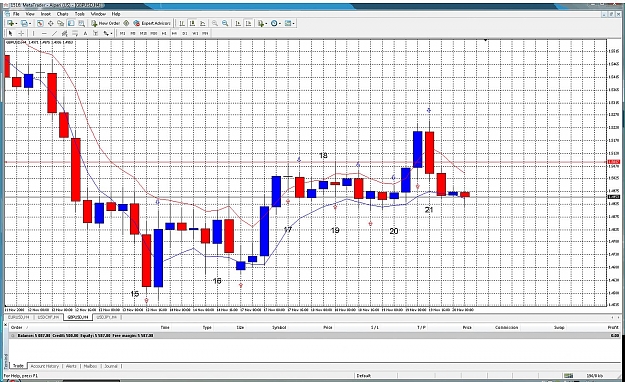
Task: Switch timeframe to D1
Action: pyautogui.click(x=185, y=33)
